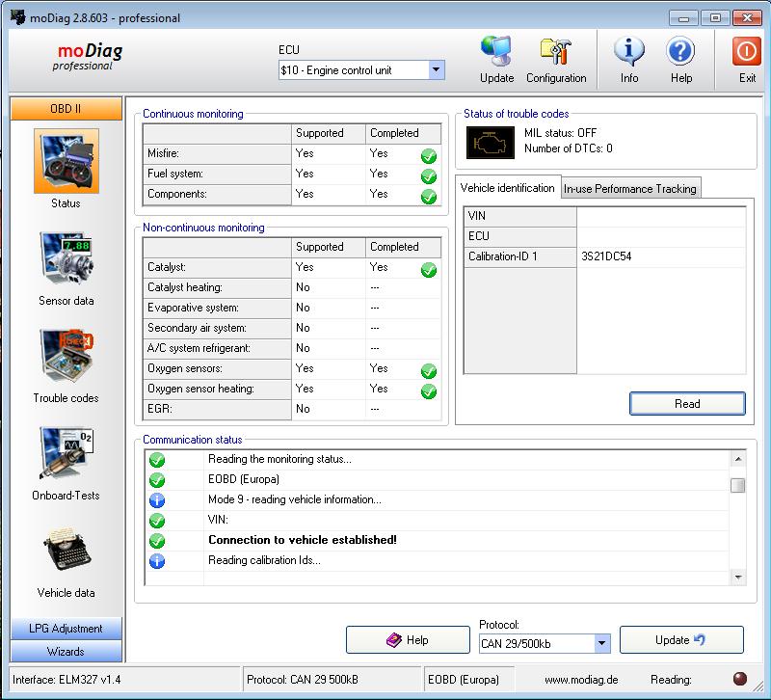
Task: Open Vehicle data typewriter icon
Action: tap(66, 552)
